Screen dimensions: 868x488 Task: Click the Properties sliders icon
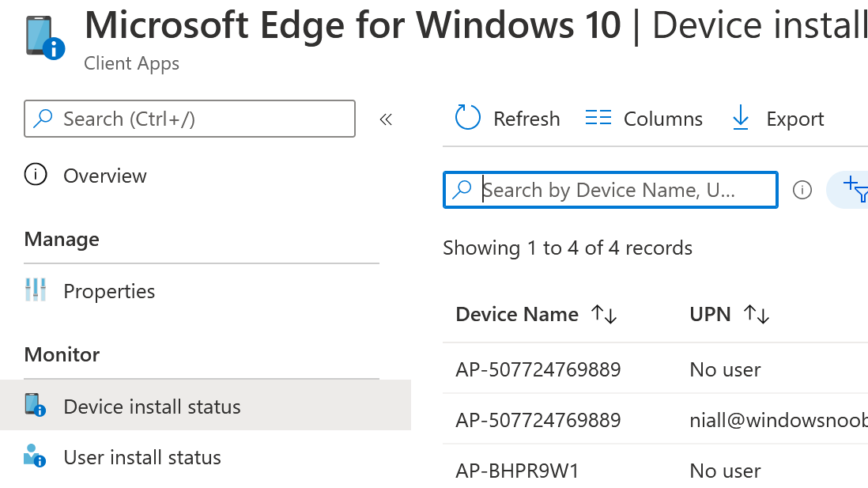coord(36,290)
